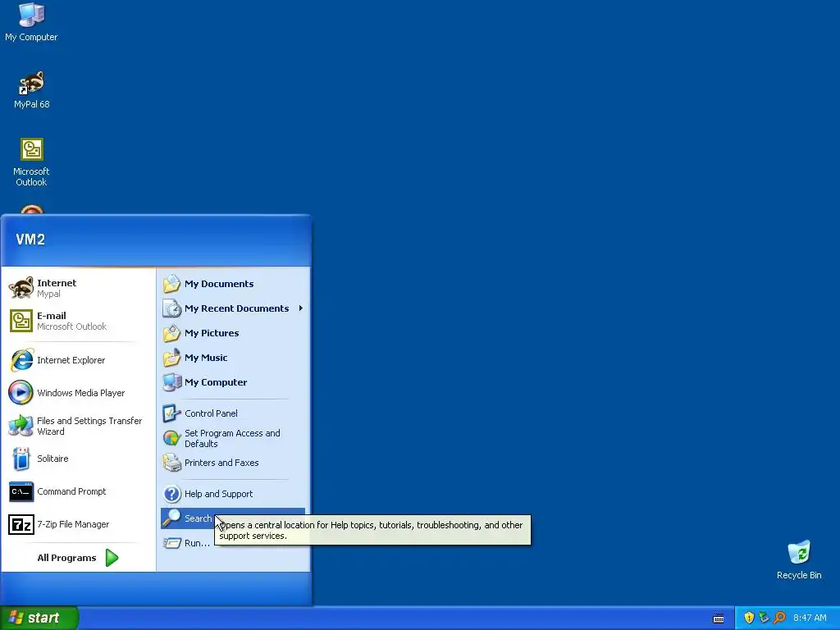Launch Windows Media Player
This screenshot has height=630, width=840.
point(78,393)
